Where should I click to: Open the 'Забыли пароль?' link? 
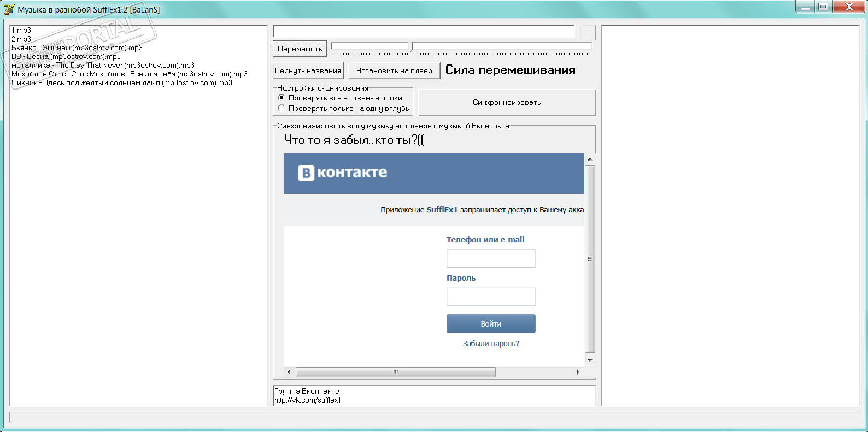[491, 344]
